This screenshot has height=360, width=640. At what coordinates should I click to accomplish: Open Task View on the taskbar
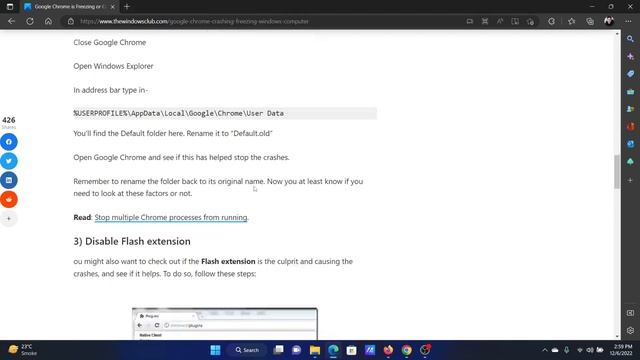pyautogui.click(x=278, y=350)
